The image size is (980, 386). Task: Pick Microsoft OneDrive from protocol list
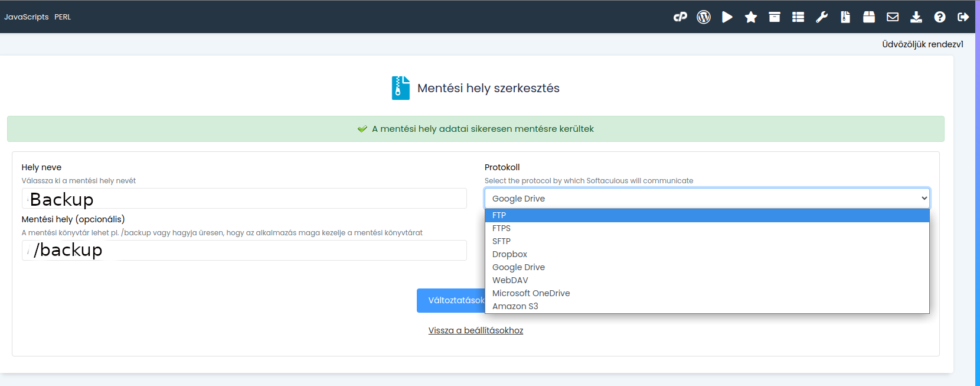coord(707,293)
